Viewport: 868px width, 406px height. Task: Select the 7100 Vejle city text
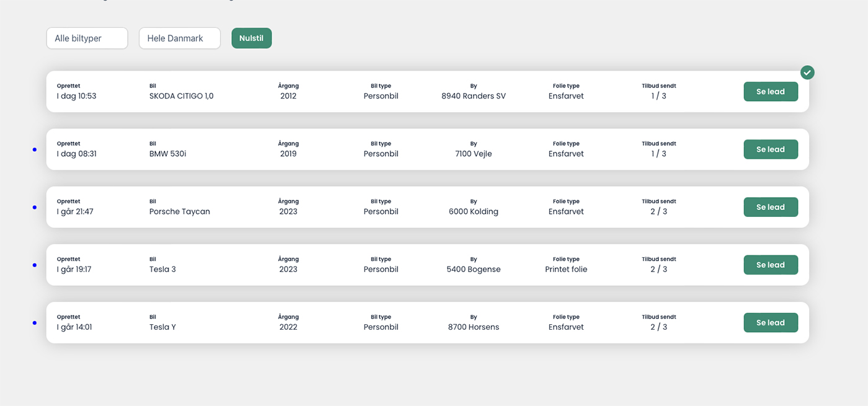tap(473, 154)
